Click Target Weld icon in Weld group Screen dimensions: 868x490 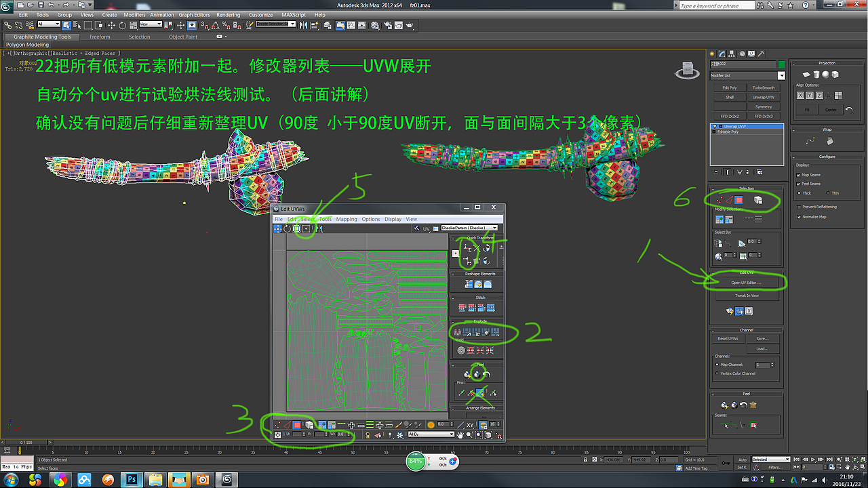click(462, 350)
